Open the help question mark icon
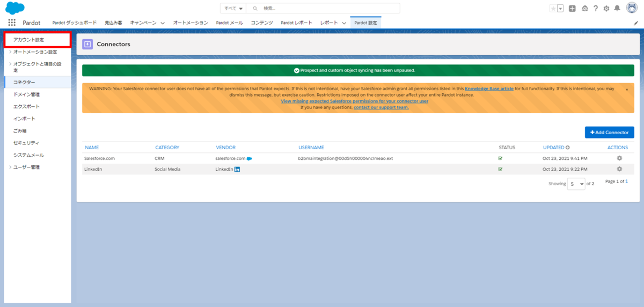 596,9
